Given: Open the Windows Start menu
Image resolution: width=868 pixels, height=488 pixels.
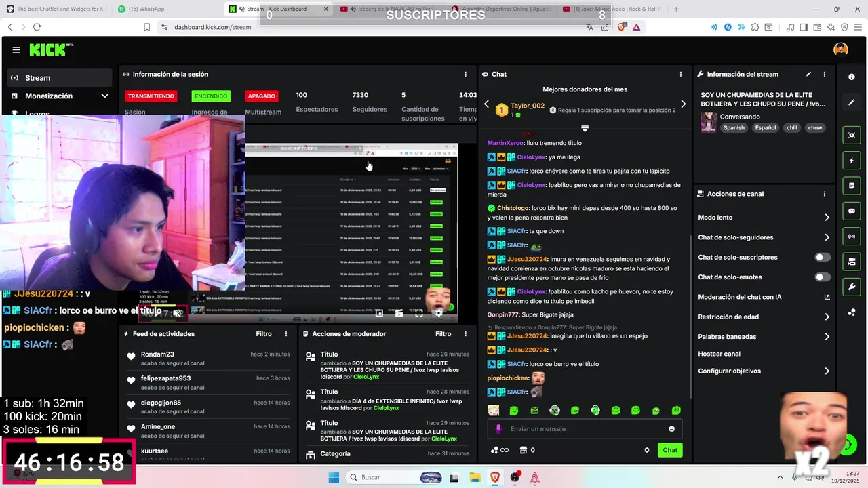Looking at the screenshot, I should point(334,477).
